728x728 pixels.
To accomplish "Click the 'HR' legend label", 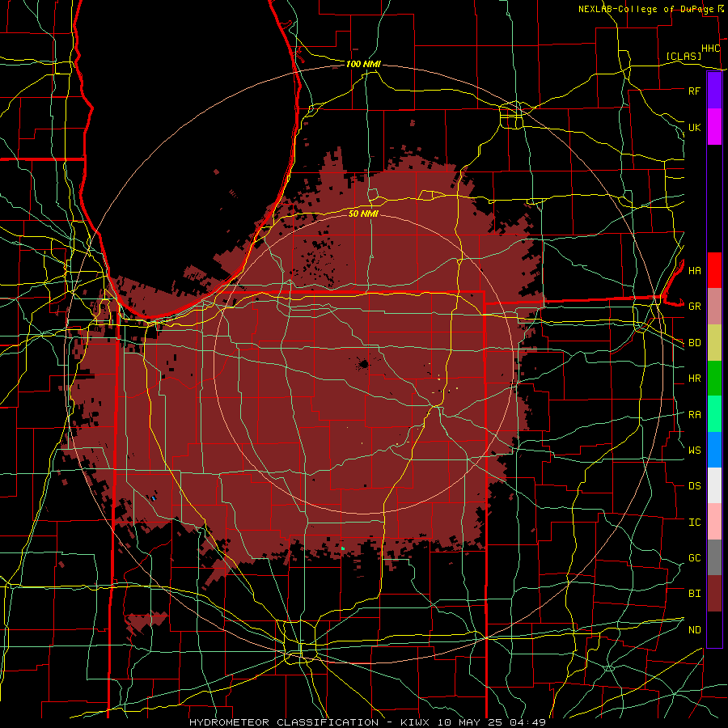I will (694, 379).
